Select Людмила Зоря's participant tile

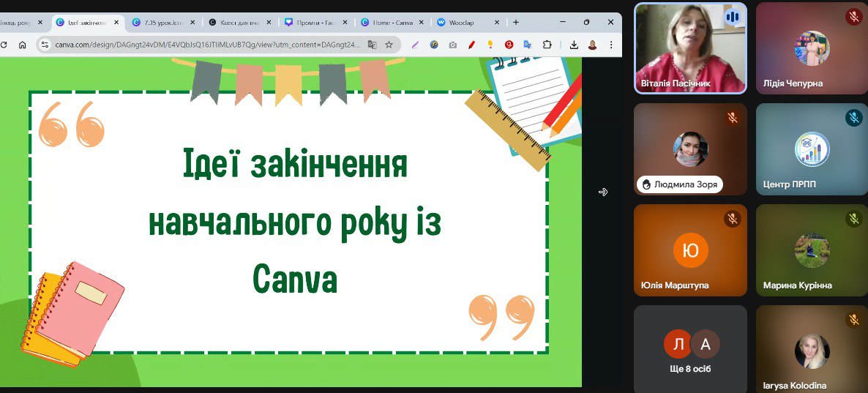[690, 149]
